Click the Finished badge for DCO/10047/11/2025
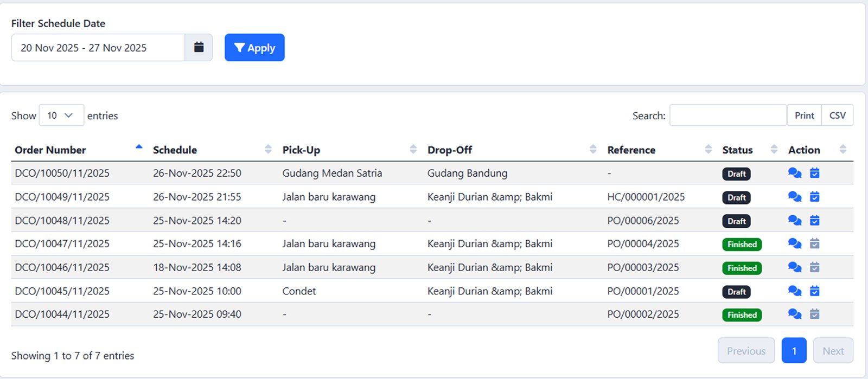 [x=742, y=244]
